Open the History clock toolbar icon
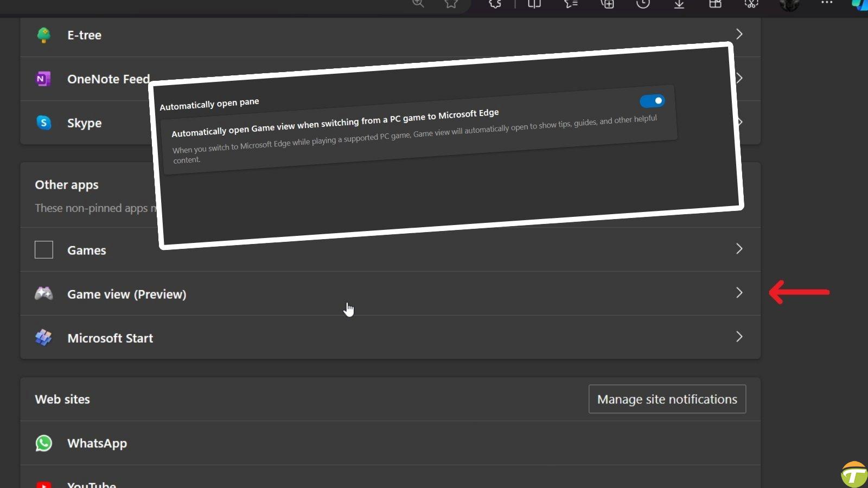The height and width of the screenshot is (488, 868). (x=643, y=4)
